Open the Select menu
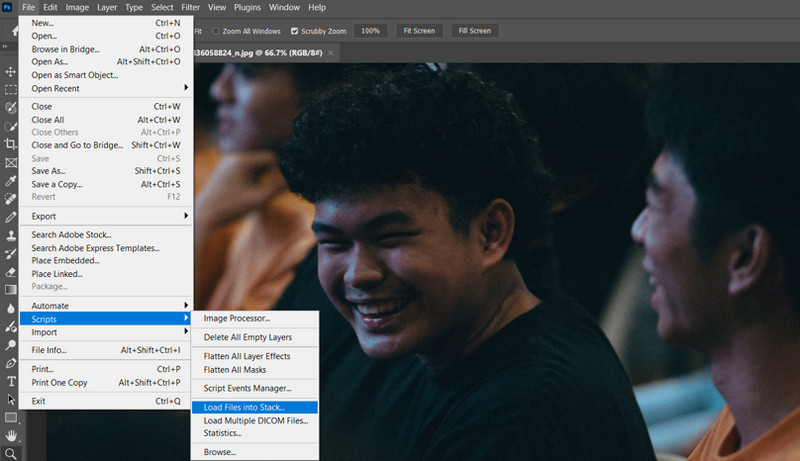This screenshot has width=800, height=461. point(162,7)
